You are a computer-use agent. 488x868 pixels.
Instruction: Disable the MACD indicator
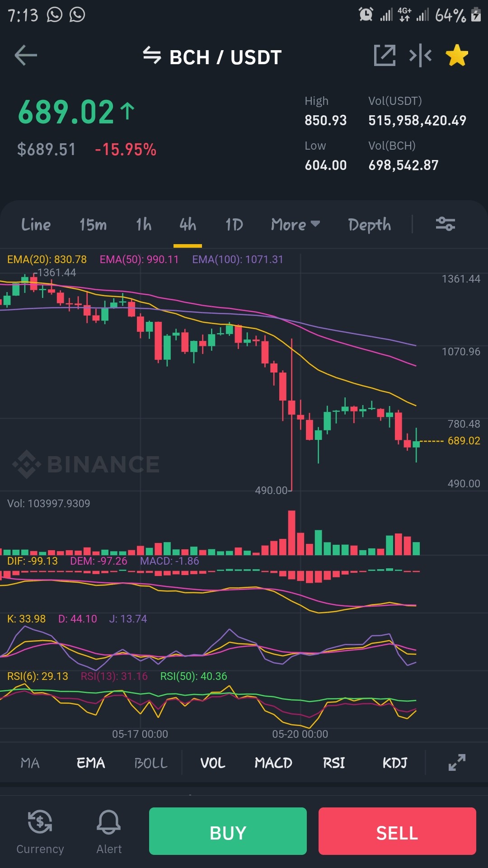[273, 763]
